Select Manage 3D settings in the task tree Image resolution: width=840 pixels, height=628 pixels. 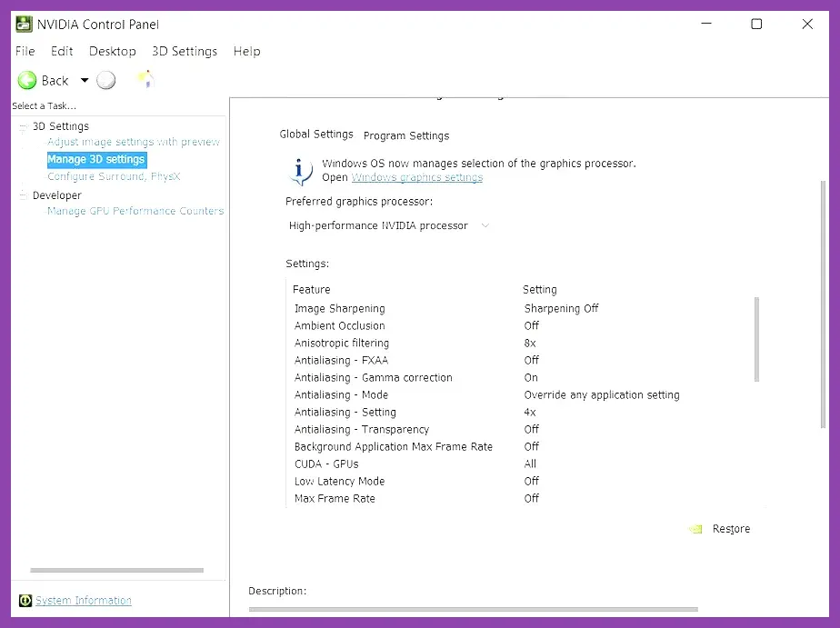coord(96,159)
